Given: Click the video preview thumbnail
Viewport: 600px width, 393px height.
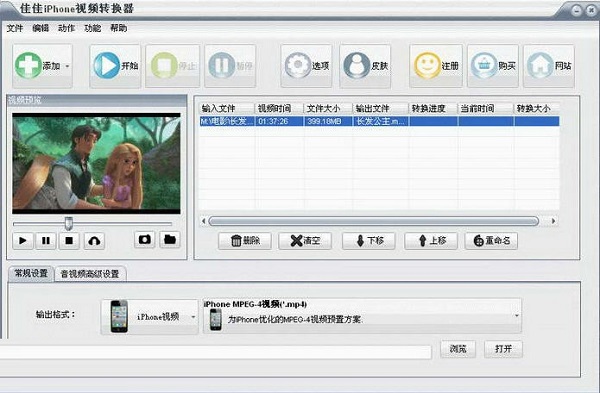Looking at the screenshot, I should 96,163.
